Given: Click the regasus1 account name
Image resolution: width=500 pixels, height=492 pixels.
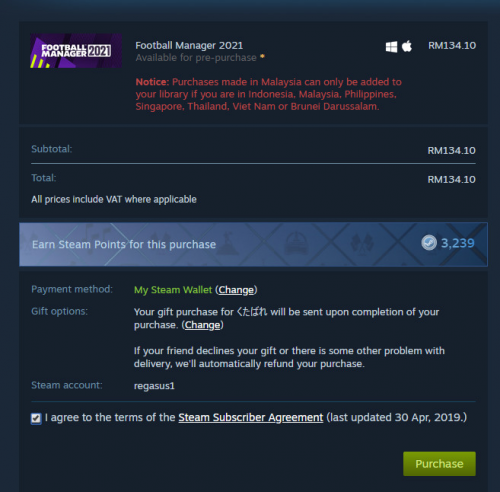Looking at the screenshot, I should click(154, 386).
